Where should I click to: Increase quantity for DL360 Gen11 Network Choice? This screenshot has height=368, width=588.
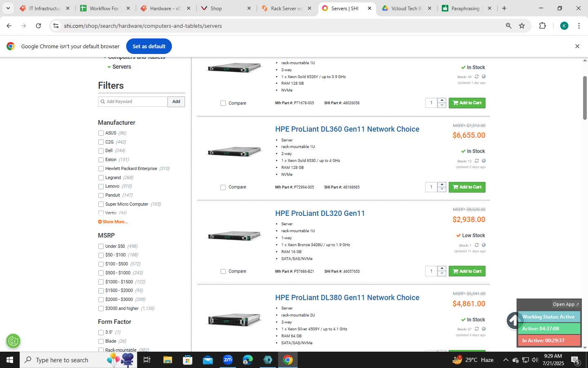coord(442,184)
